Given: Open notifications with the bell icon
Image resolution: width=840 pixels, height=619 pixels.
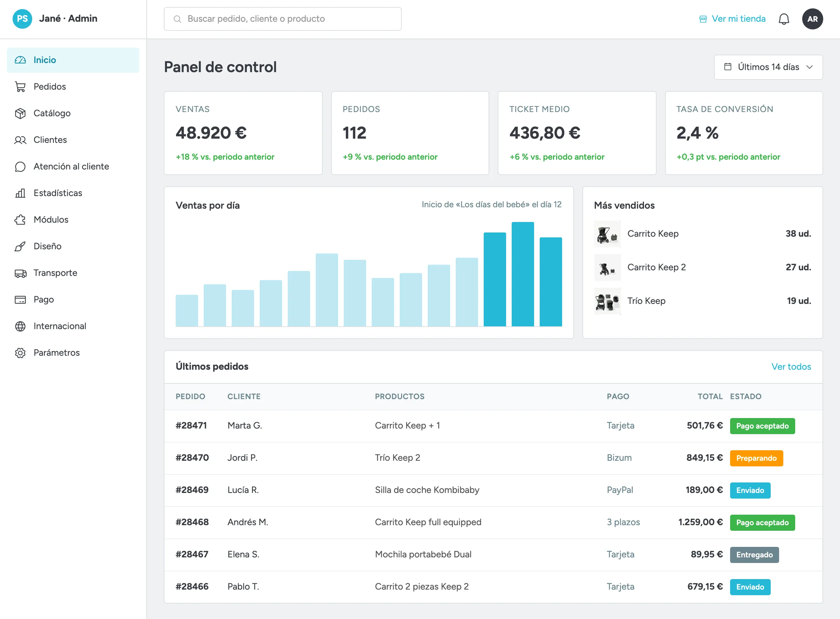Looking at the screenshot, I should click(x=783, y=19).
